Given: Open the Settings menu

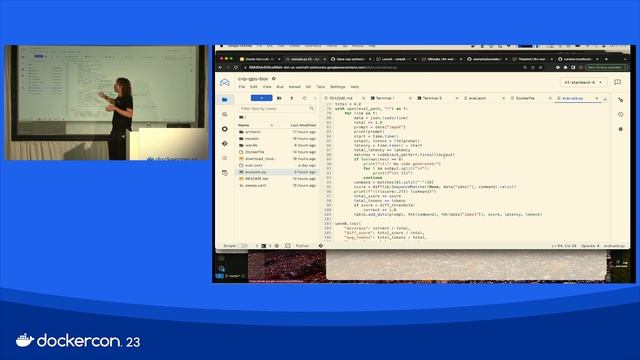Looking at the screenshot, I should (x=338, y=87).
